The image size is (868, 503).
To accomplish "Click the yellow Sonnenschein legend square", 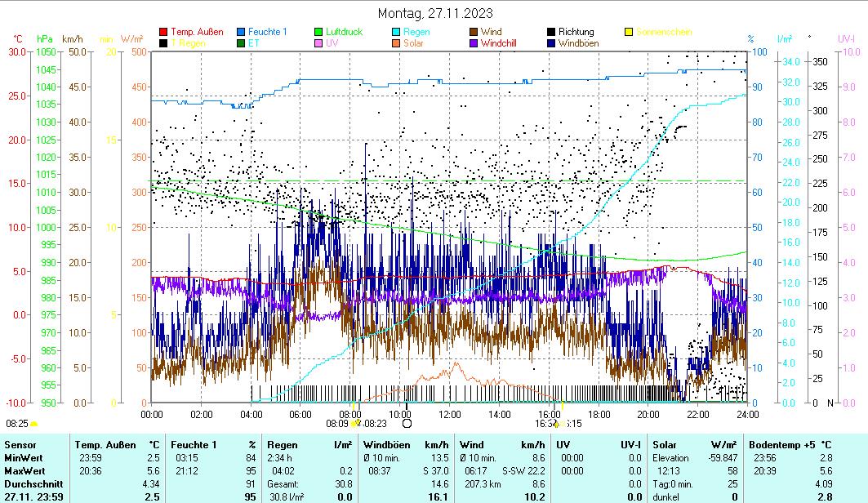I will pos(629,32).
